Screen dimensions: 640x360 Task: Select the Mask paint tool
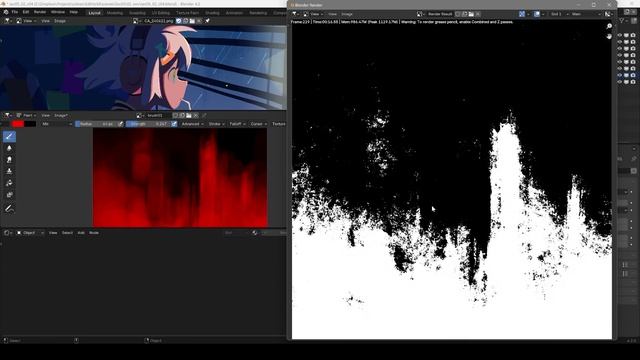click(x=9, y=195)
